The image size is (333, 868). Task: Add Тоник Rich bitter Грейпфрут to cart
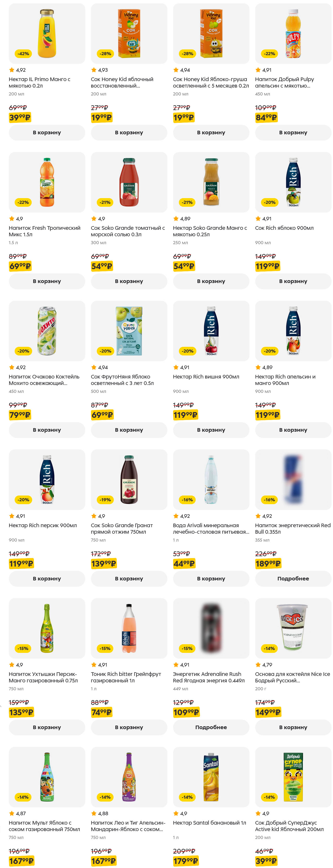click(129, 727)
